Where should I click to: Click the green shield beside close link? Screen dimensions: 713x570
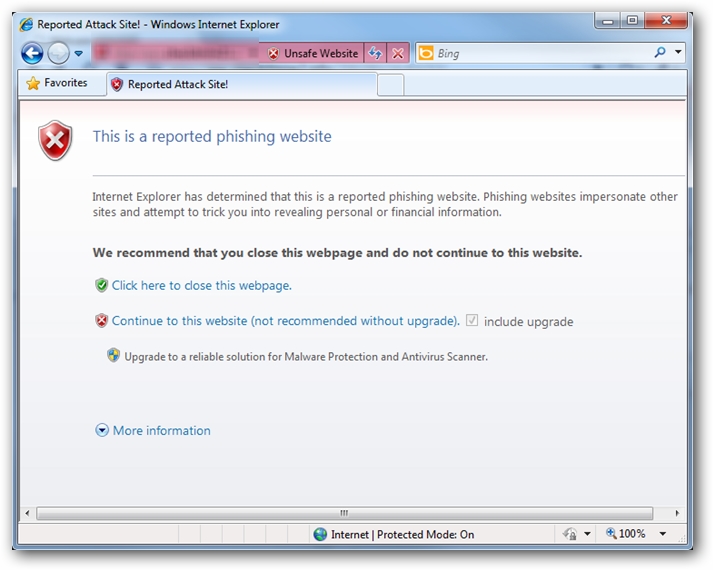[101, 285]
